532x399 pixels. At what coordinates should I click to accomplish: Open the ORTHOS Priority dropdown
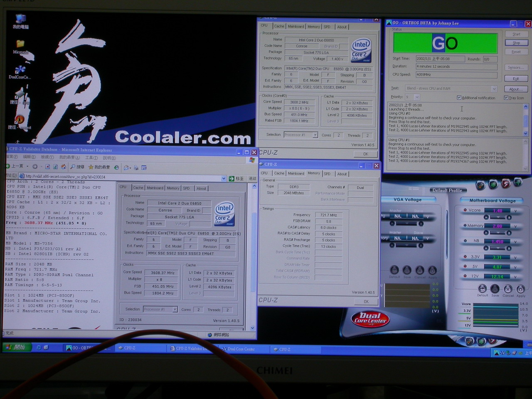click(417, 97)
